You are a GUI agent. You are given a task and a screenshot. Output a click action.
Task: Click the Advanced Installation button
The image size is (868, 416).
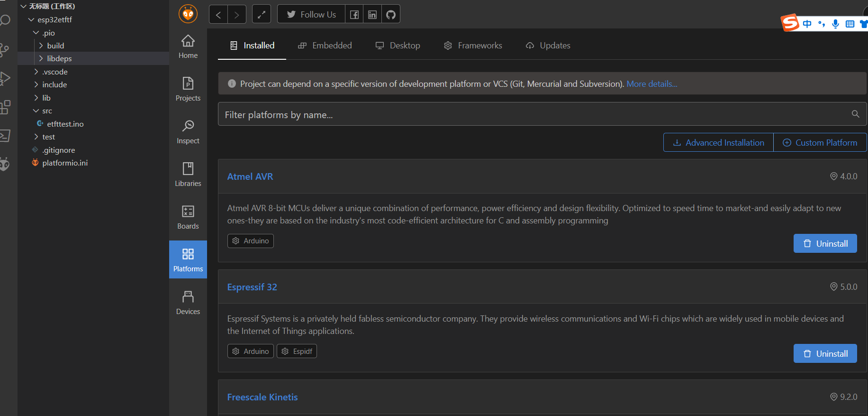(718, 143)
